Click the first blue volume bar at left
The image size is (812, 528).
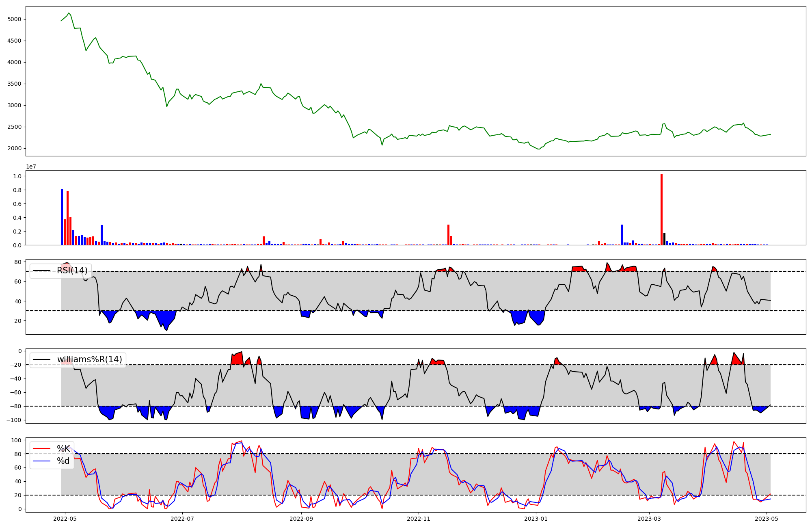click(62, 217)
